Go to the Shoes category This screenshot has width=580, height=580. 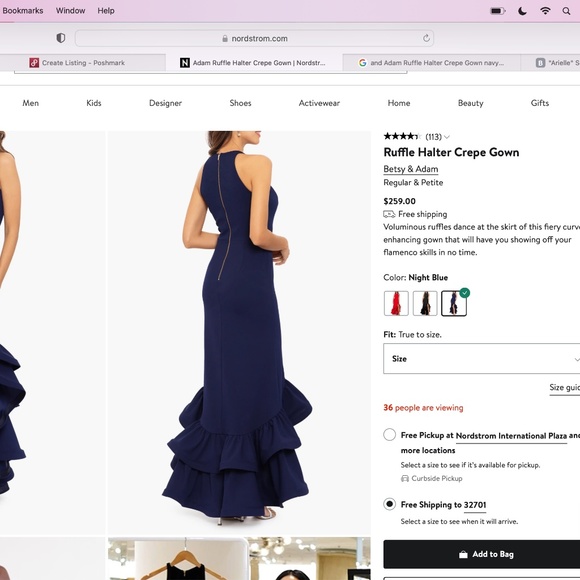(240, 103)
